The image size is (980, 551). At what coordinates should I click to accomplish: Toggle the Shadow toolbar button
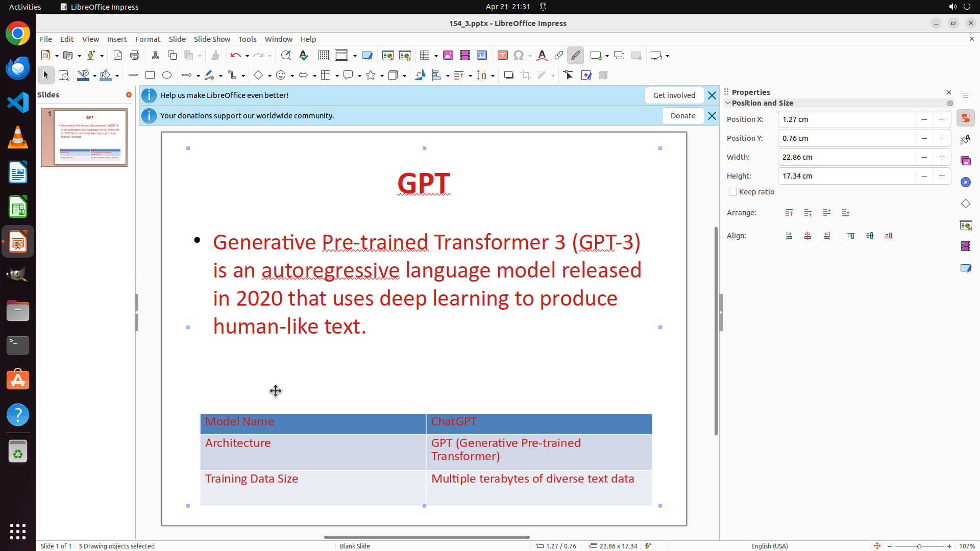click(x=508, y=76)
